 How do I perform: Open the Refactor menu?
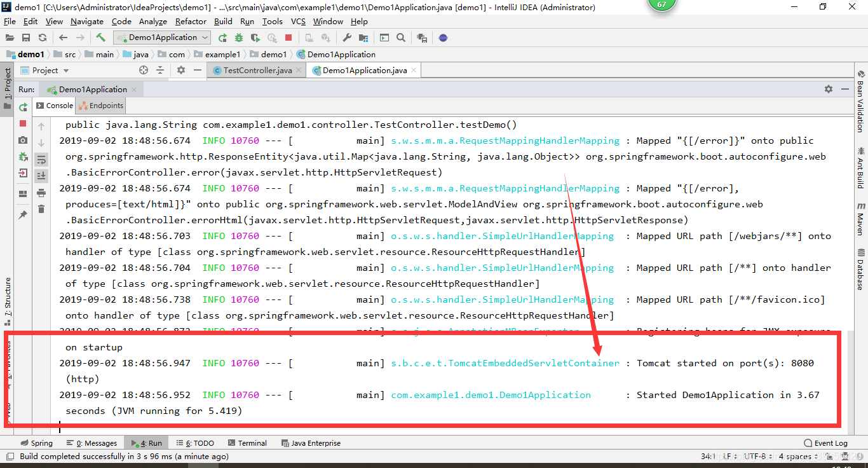pyautogui.click(x=191, y=22)
